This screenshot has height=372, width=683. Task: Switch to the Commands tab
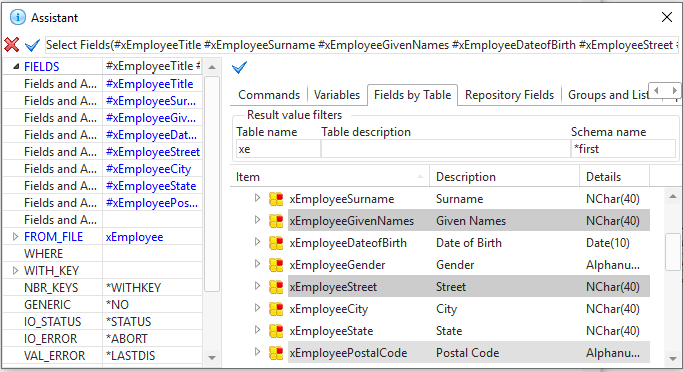(269, 95)
